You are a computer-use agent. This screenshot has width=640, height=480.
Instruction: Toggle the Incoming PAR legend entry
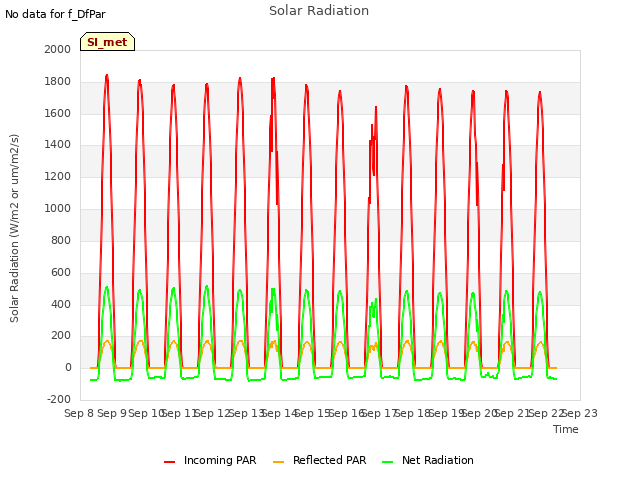[x=210, y=460]
